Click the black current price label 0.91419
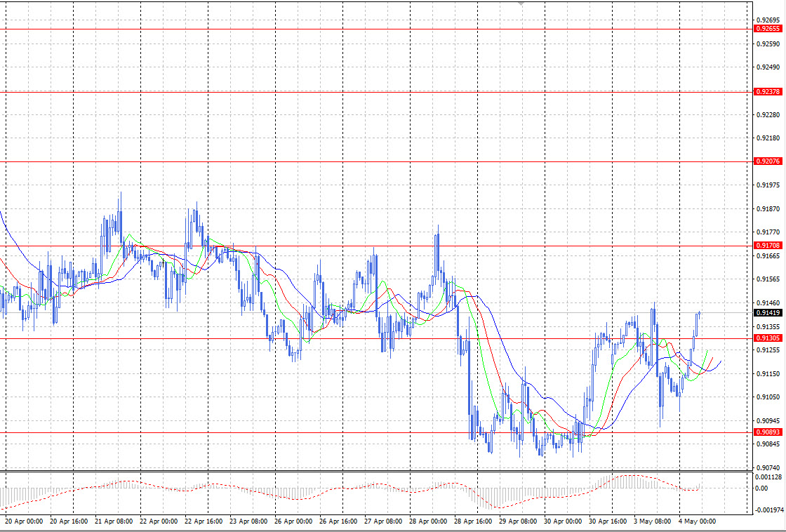Image resolution: width=786 pixels, height=532 pixels. [768, 313]
